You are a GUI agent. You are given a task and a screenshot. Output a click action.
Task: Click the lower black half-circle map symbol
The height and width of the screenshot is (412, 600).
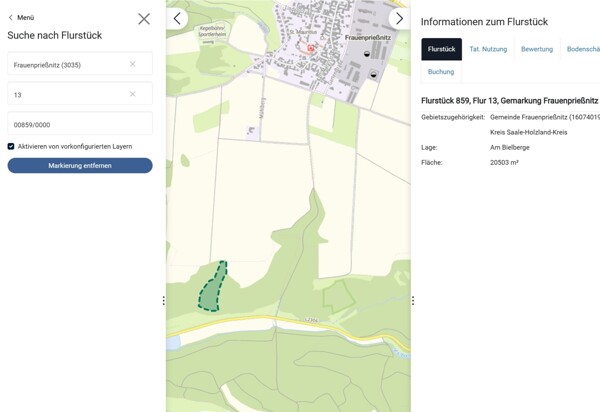coord(373,75)
